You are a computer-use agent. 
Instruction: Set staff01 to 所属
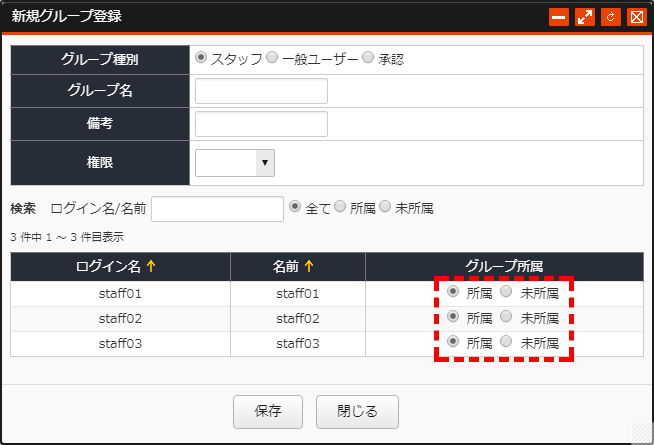click(x=453, y=291)
